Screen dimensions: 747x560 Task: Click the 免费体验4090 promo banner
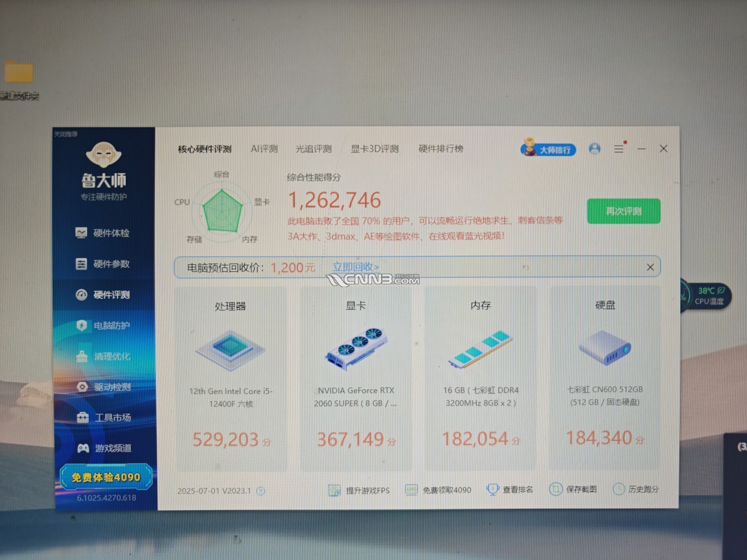pos(106,477)
